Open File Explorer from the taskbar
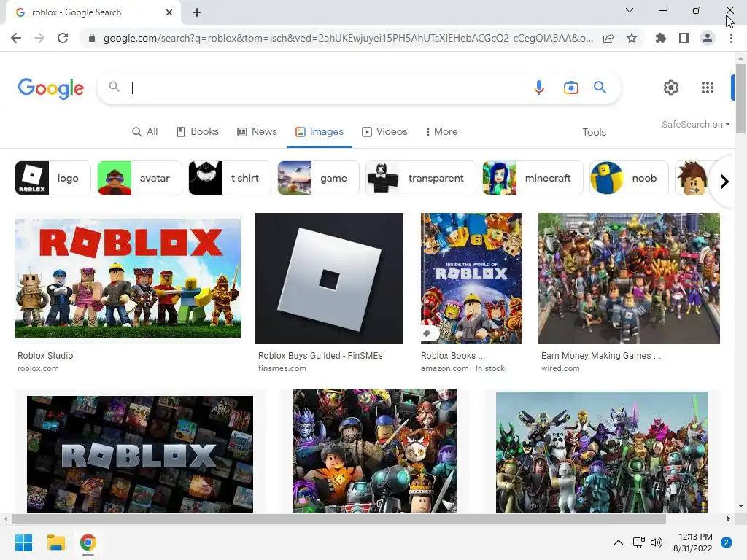Screen dimensions: 747x560 click(55, 542)
